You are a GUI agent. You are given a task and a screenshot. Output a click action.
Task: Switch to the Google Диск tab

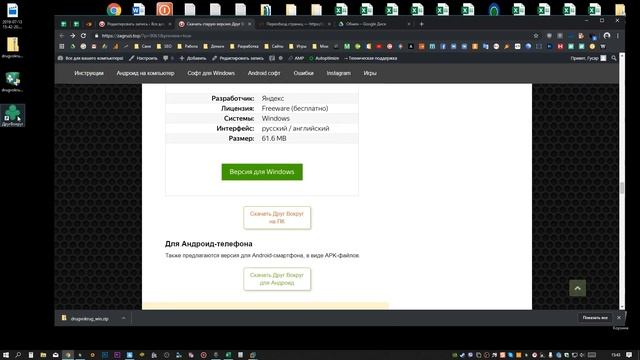point(373,24)
